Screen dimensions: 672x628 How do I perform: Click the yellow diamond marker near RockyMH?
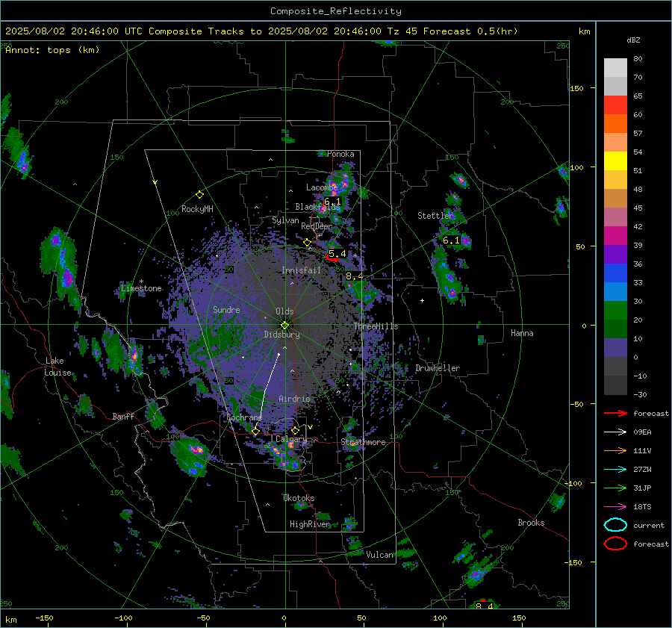(x=199, y=195)
